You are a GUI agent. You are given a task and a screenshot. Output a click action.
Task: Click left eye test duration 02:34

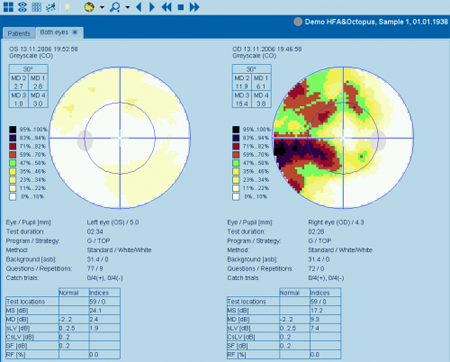pos(95,232)
